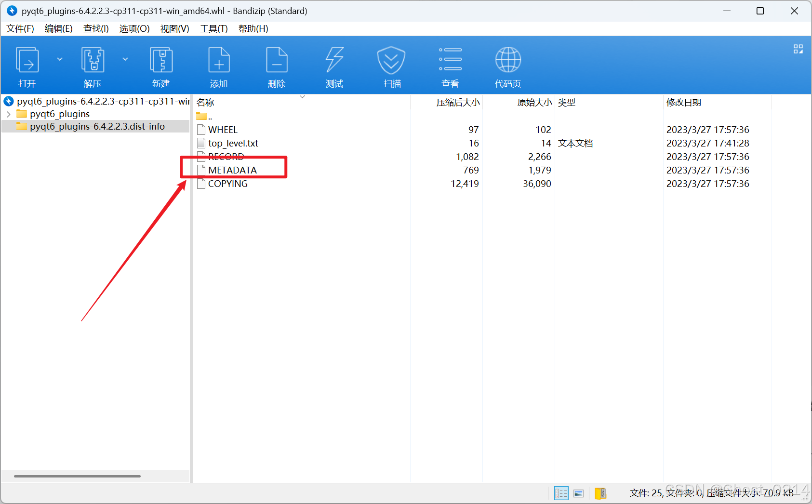Maximize the Bandizip window
This screenshot has width=812, height=504.
[x=760, y=11]
